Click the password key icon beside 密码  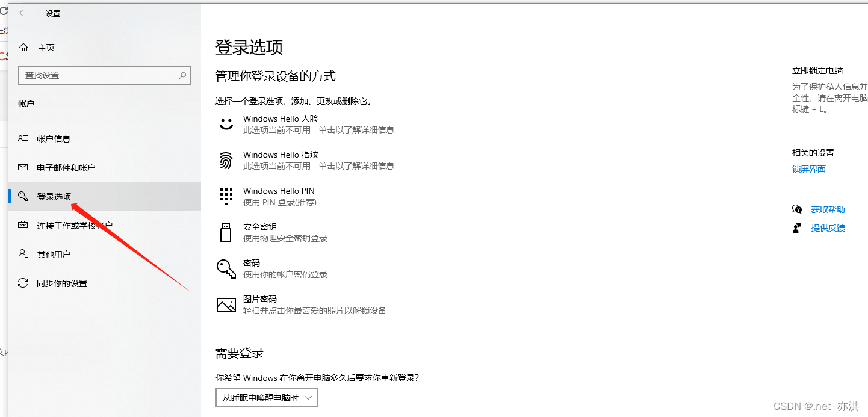click(226, 268)
